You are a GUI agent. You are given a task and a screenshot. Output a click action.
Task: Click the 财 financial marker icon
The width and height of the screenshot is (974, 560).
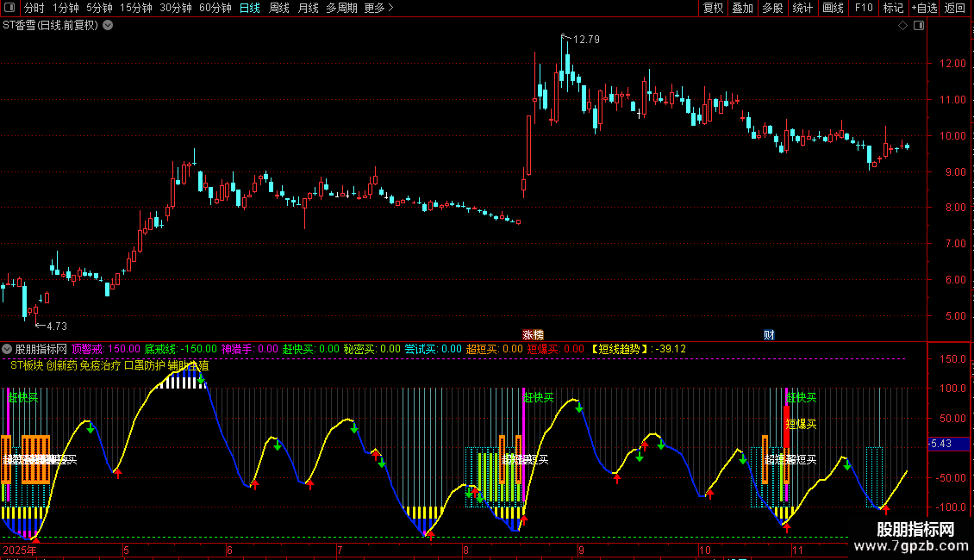[769, 334]
